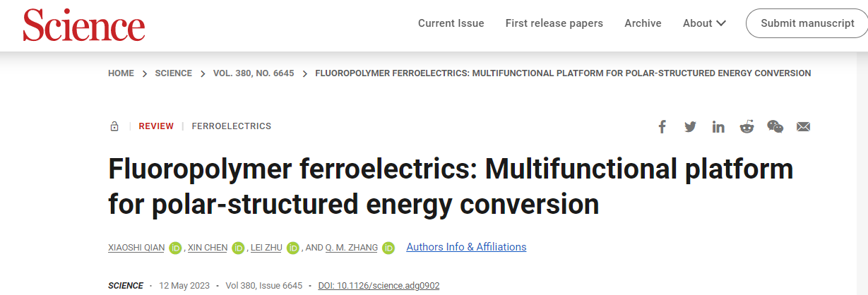Share article on Reddit
The height and width of the screenshot is (295, 868).
coord(747,127)
